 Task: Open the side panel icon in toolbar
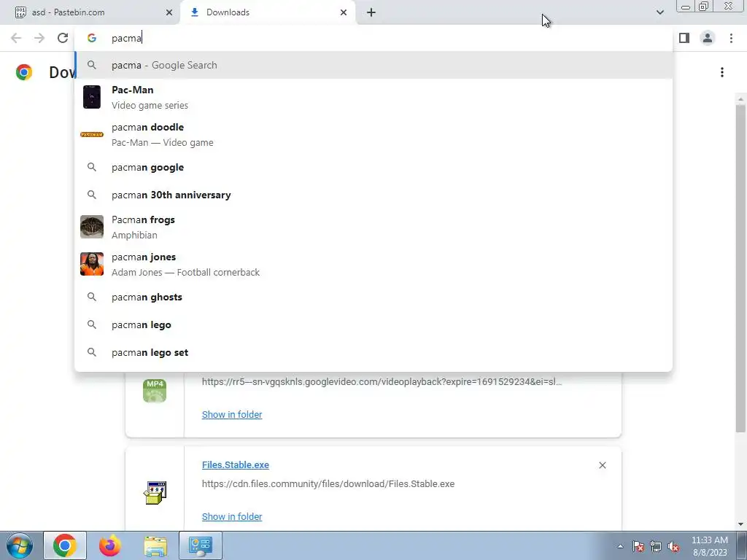pos(684,38)
